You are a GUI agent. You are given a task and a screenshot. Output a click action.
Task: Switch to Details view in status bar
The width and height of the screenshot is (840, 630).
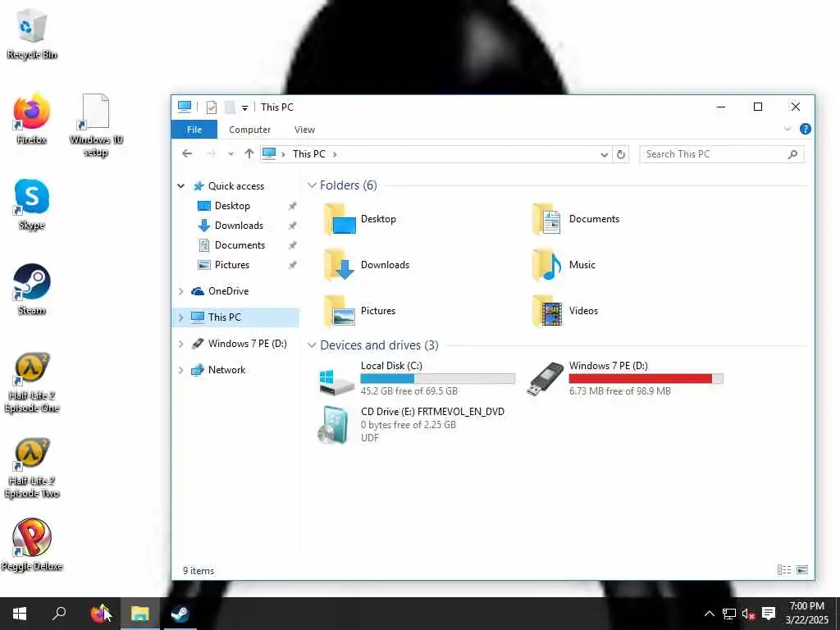click(x=783, y=570)
